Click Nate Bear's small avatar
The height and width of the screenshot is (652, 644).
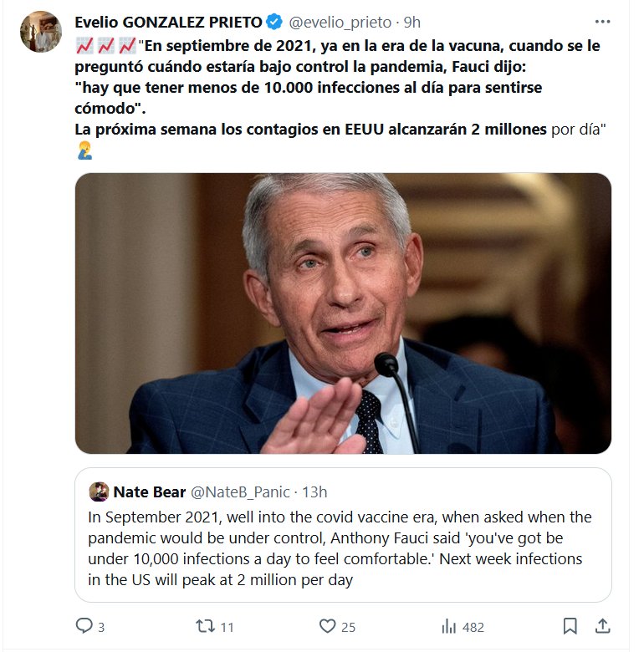point(98,492)
